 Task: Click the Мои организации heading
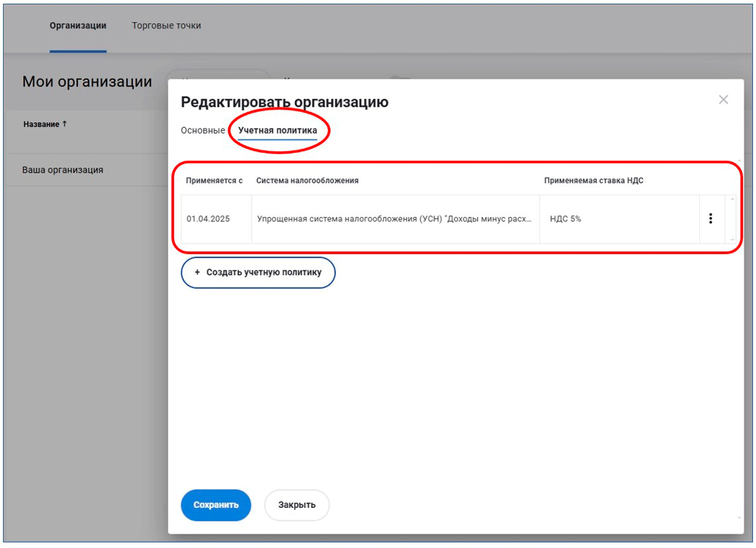point(87,82)
